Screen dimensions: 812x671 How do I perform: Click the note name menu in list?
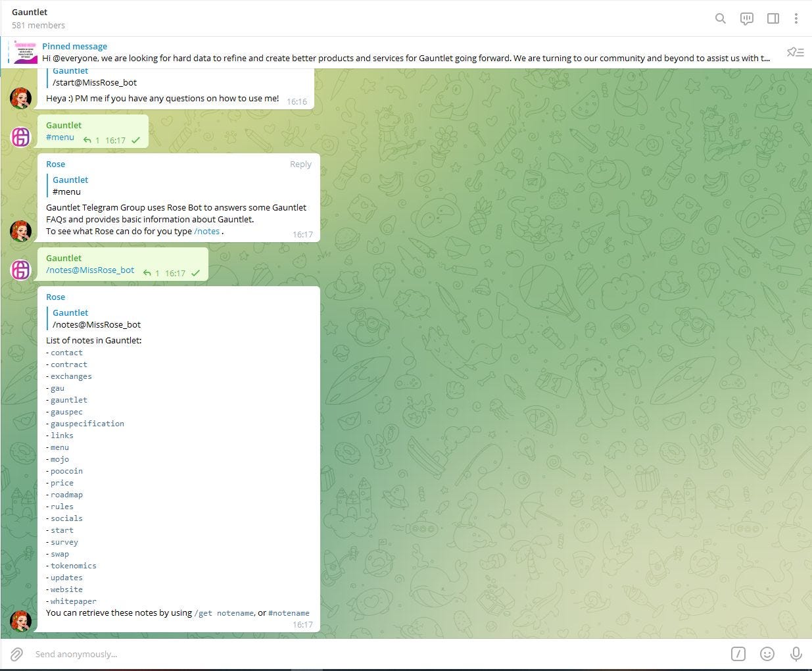tap(60, 447)
